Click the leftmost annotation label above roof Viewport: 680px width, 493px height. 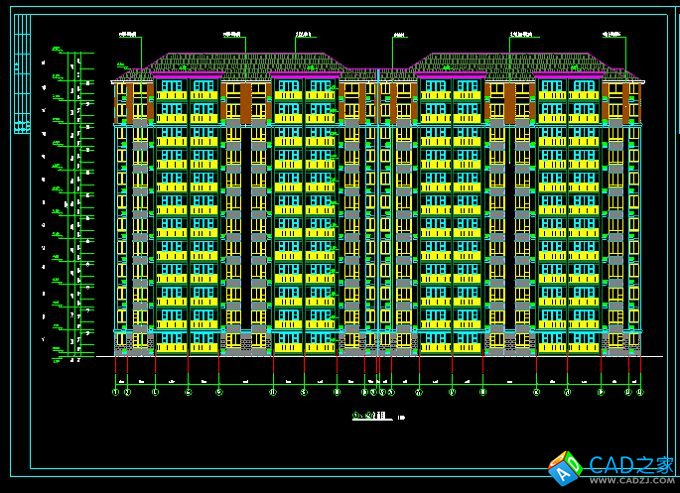coord(129,35)
